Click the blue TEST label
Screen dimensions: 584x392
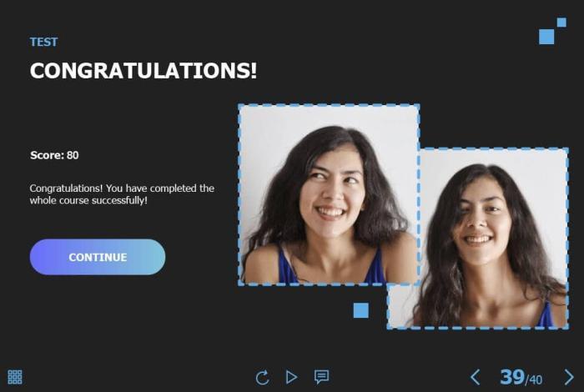(44, 42)
